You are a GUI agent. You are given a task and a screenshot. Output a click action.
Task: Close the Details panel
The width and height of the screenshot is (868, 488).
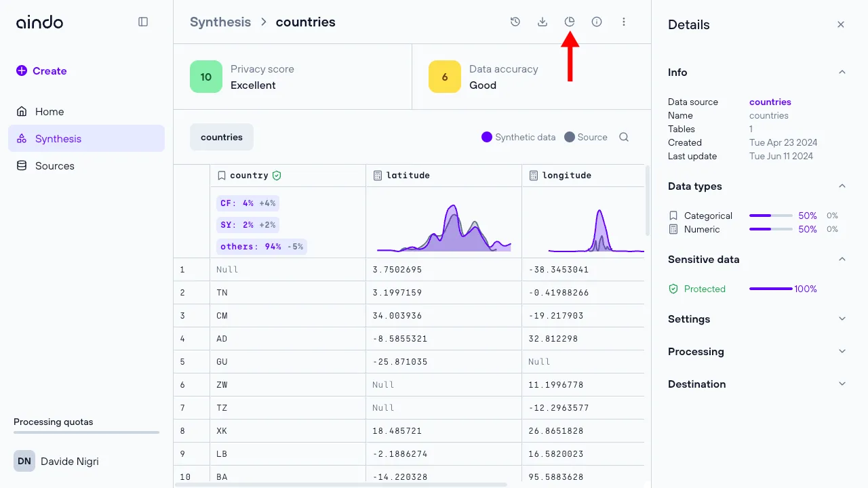pyautogui.click(x=841, y=24)
